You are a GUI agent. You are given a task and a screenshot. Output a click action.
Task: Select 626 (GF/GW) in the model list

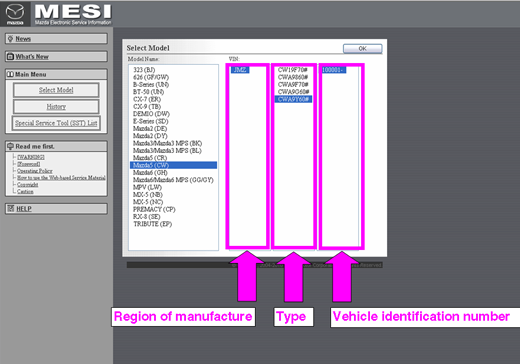pyautogui.click(x=151, y=77)
